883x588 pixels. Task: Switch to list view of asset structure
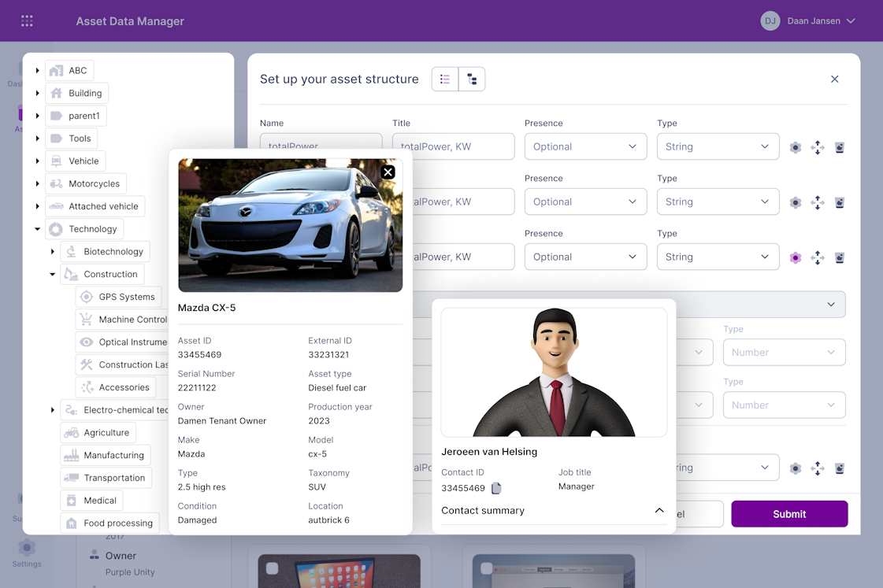tap(445, 79)
